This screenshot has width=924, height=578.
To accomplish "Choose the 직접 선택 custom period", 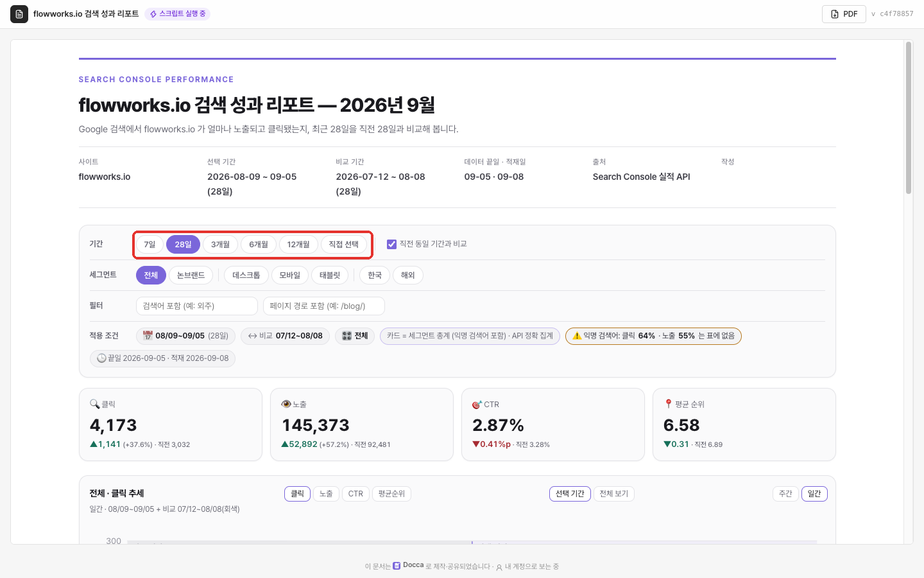I will [x=344, y=245].
